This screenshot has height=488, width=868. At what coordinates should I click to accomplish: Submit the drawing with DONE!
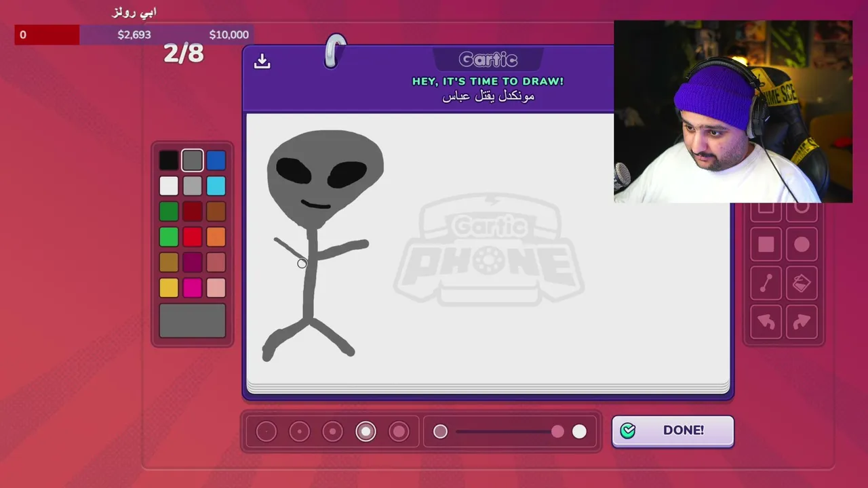click(673, 431)
